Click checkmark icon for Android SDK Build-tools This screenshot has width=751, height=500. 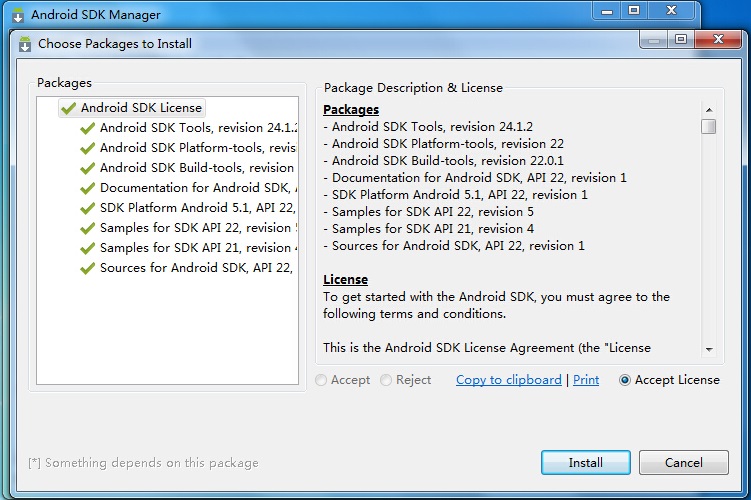tap(87, 169)
